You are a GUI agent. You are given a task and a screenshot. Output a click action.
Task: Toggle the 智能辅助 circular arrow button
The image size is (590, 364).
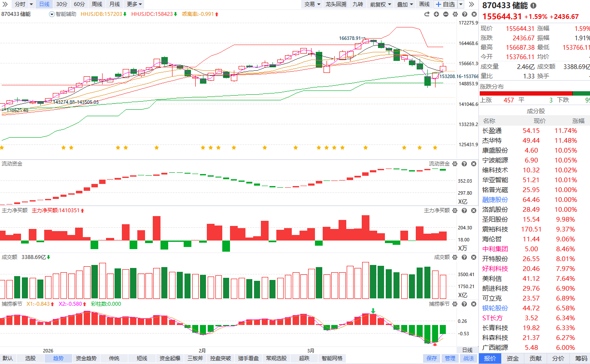(52, 14)
